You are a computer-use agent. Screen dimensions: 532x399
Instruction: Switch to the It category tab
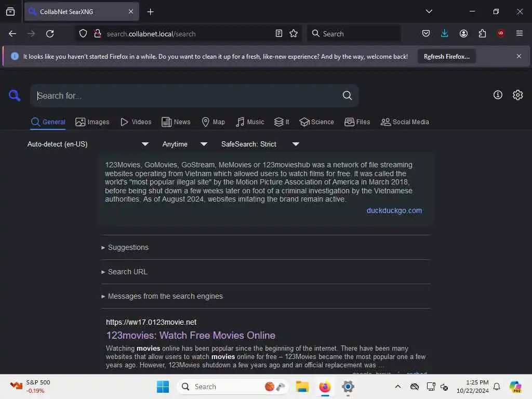[x=282, y=122]
